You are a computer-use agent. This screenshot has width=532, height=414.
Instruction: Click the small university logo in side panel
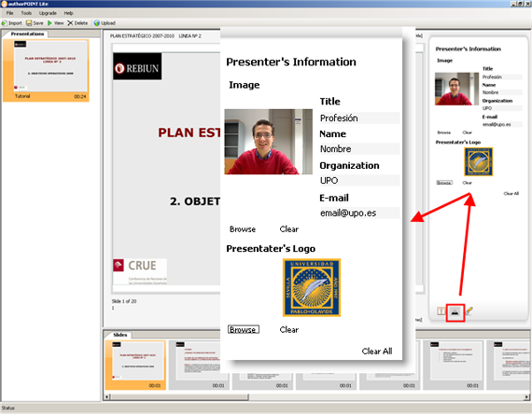point(479,161)
